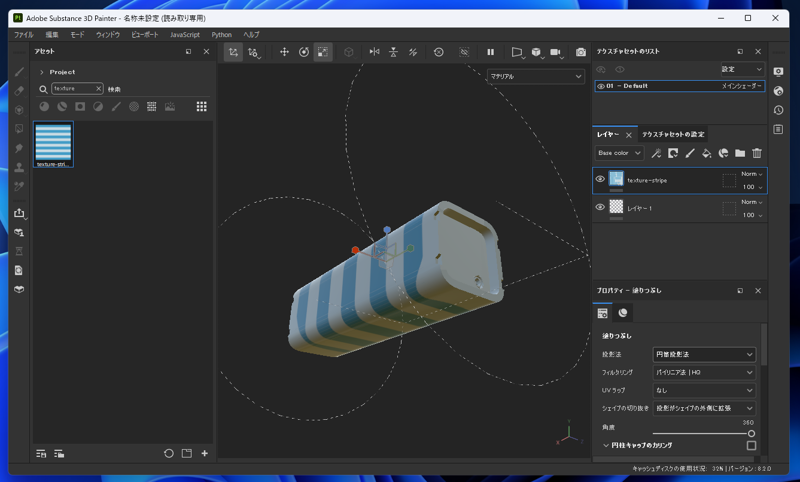Open the JavaScript menu
800x482 pixels.
click(x=185, y=35)
